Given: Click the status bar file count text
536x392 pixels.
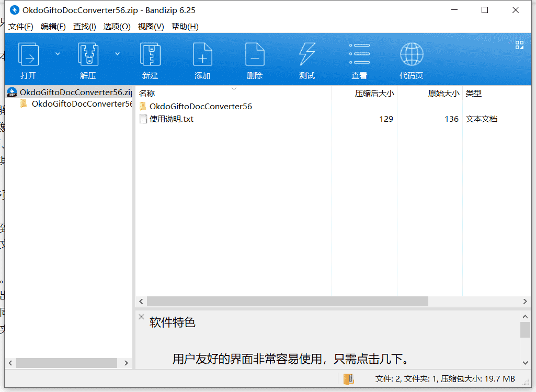Looking at the screenshot, I should coord(445,379).
